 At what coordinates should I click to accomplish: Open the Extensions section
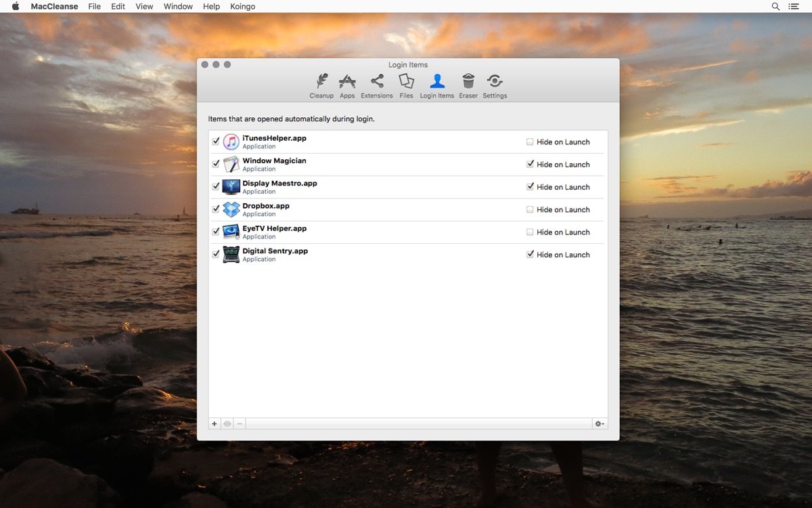tap(376, 85)
